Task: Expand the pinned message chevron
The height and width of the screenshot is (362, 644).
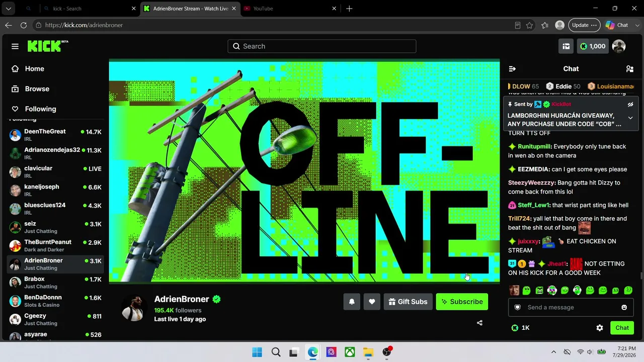Action: tap(630, 118)
